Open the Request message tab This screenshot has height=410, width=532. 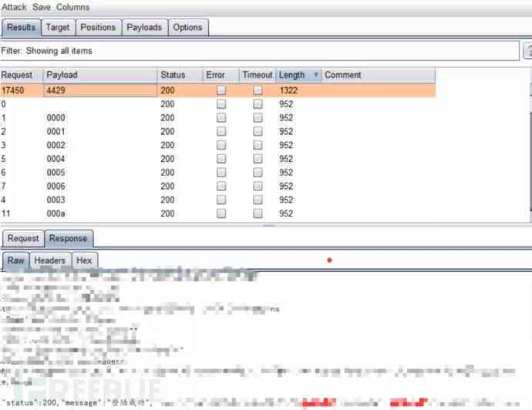[x=23, y=238]
